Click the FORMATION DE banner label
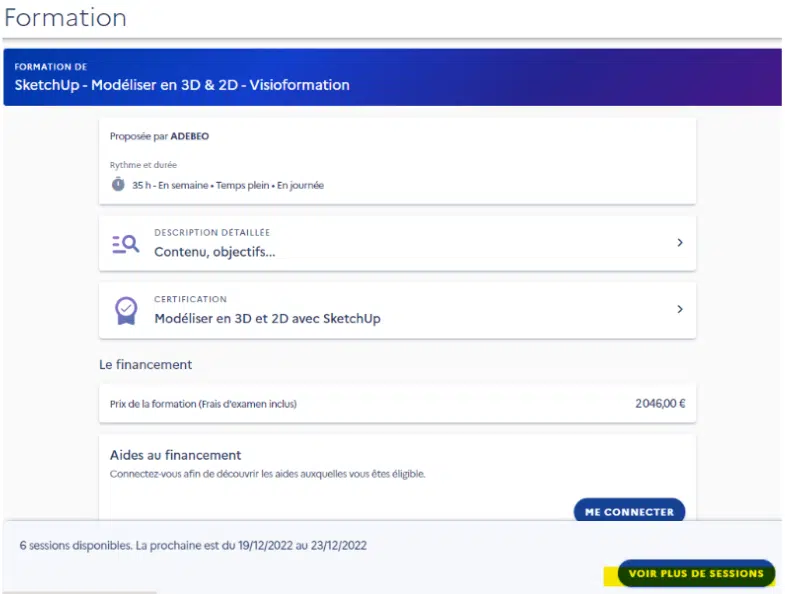 51,67
